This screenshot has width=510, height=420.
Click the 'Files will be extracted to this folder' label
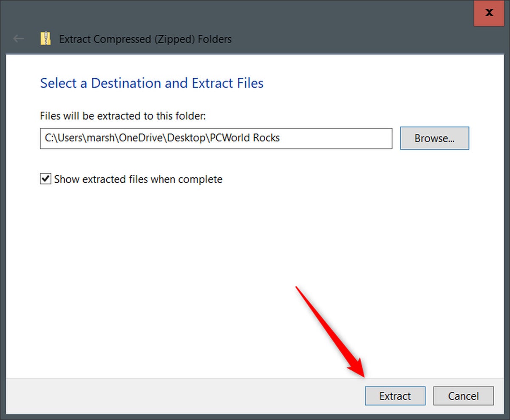pyautogui.click(x=123, y=116)
